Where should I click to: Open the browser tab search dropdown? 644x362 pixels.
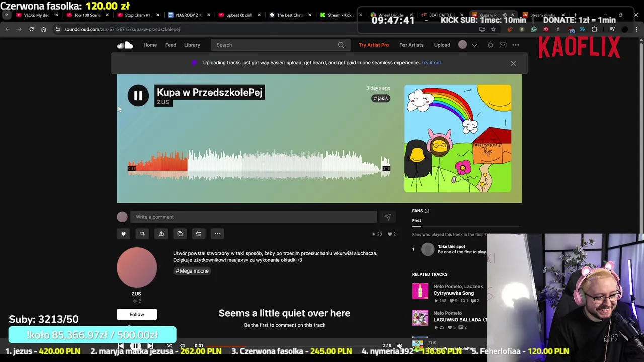[7, 15]
